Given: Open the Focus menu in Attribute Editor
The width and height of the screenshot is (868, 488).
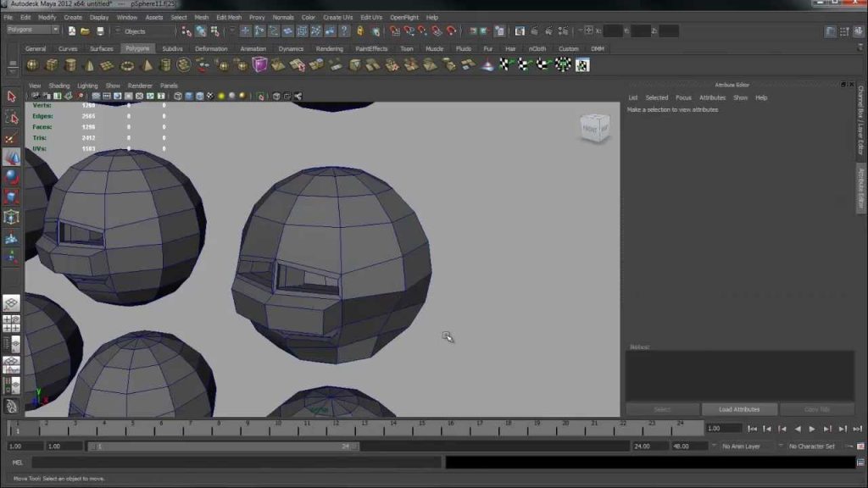Looking at the screenshot, I should pyautogui.click(x=683, y=97).
